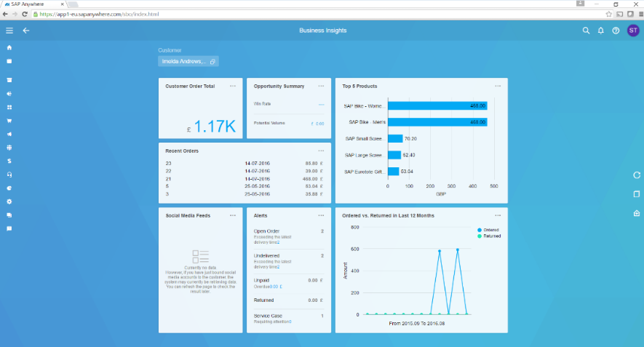
Task: Open the Imelda Andrews customer selector
Action: tap(188, 62)
